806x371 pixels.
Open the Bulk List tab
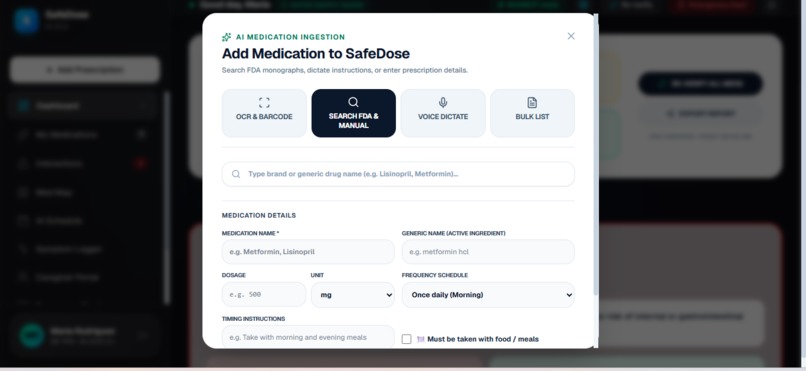[532, 113]
